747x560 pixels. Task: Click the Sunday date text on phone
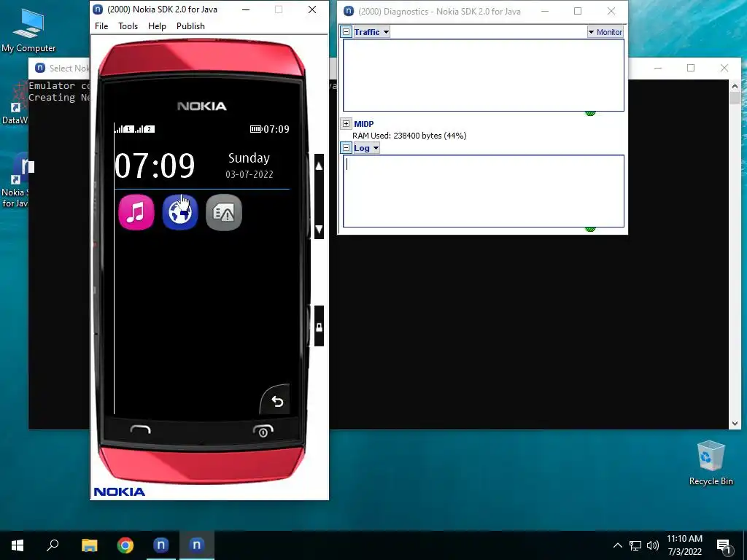249,158
